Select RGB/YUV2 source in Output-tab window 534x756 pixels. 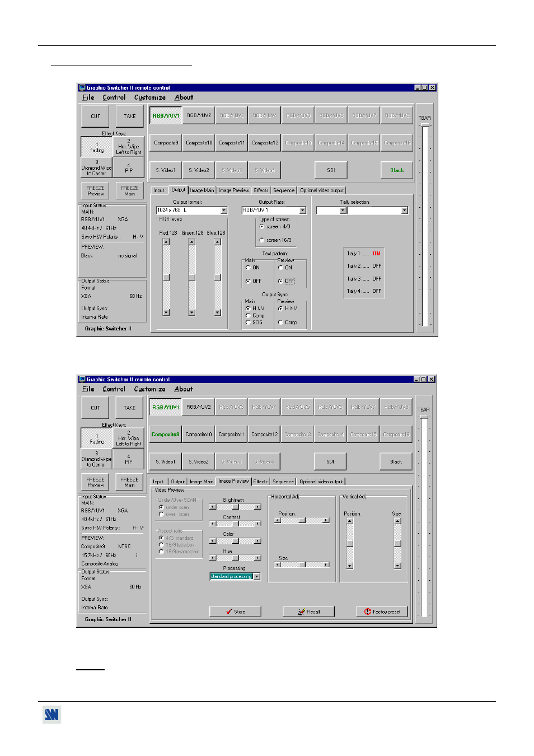[x=199, y=115]
